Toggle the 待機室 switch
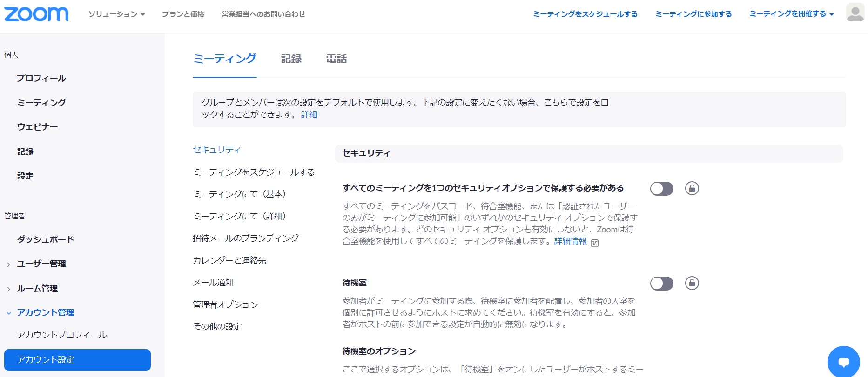 (x=662, y=284)
